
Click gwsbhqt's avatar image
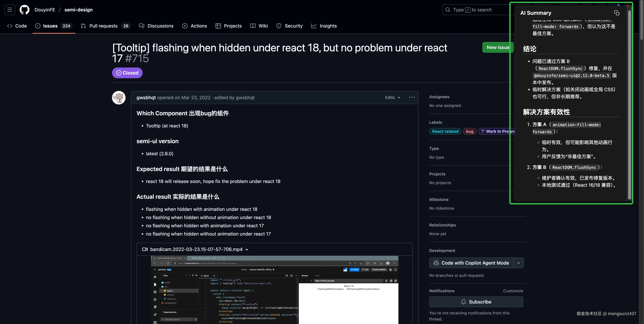[119, 98]
